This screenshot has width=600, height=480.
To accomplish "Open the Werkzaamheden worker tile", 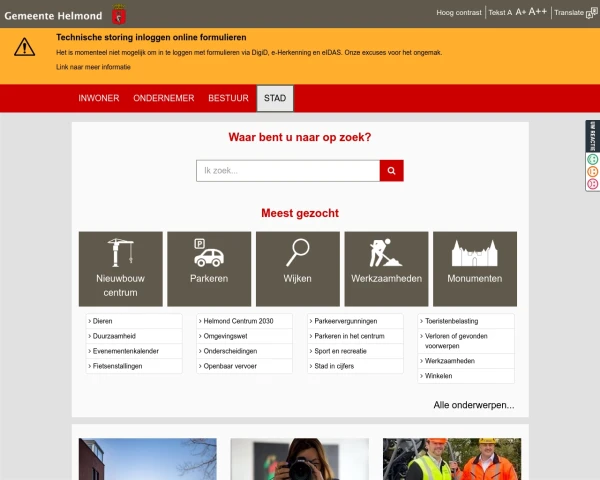I will click(386, 269).
